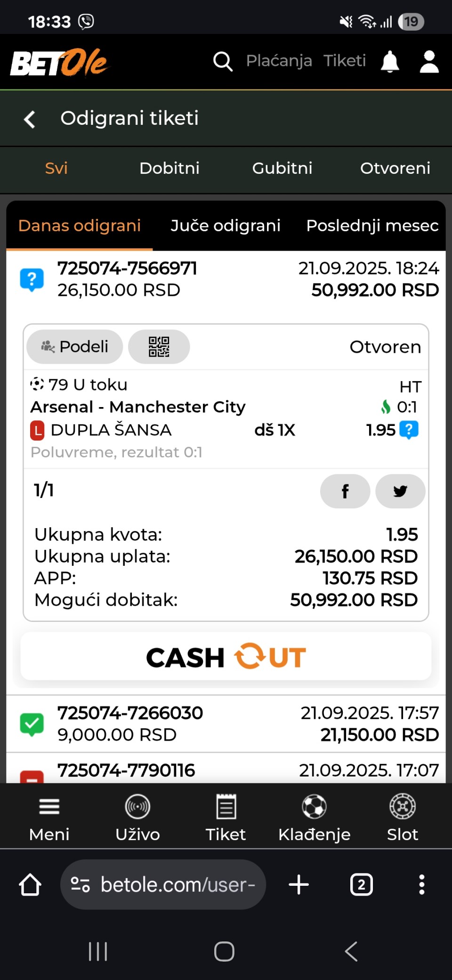Open notifications bell

click(390, 62)
